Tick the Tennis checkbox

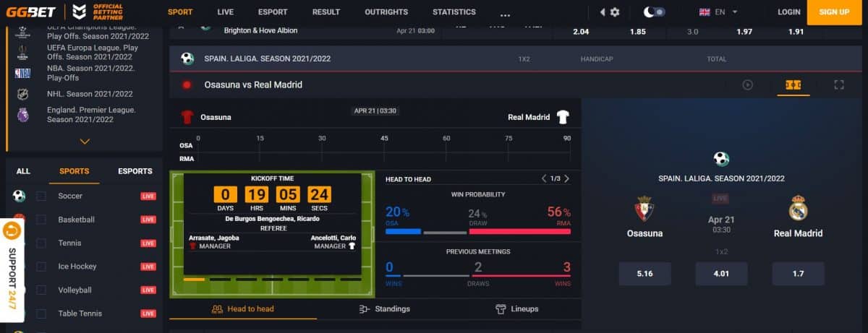tap(41, 243)
